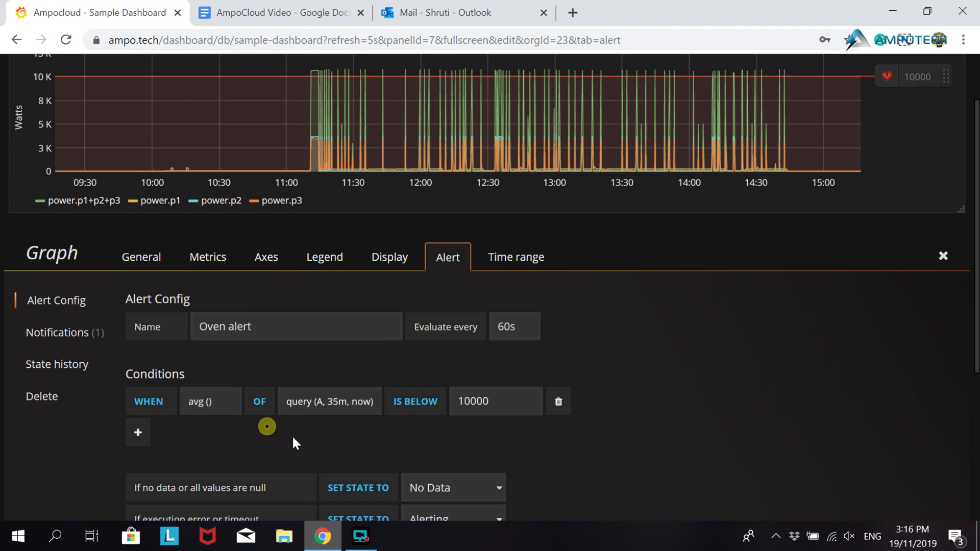Select Alert Config in the side menu
The height and width of the screenshot is (551, 980).
[56, 300]
